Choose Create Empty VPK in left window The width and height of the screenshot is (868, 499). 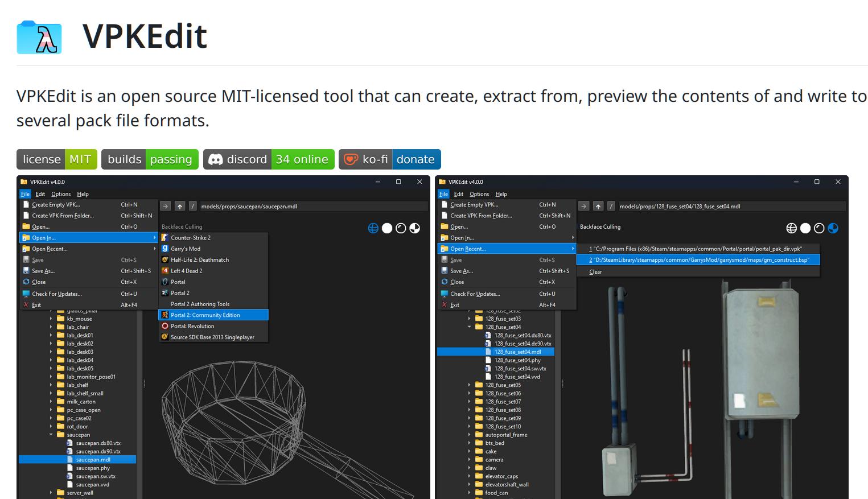[88, 205]
